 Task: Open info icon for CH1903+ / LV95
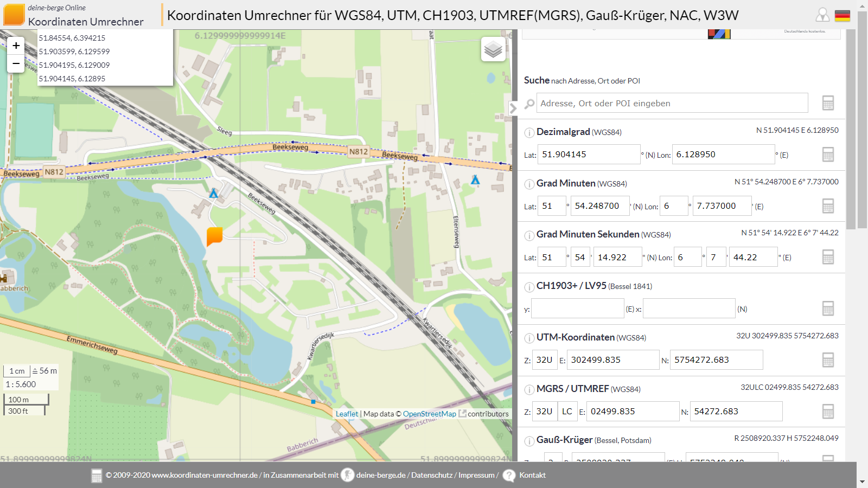click(x=529, y=287)
